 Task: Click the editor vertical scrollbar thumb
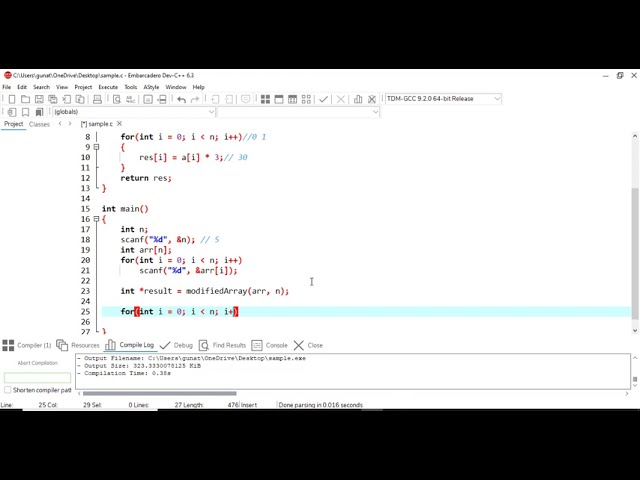click(635, 253)
